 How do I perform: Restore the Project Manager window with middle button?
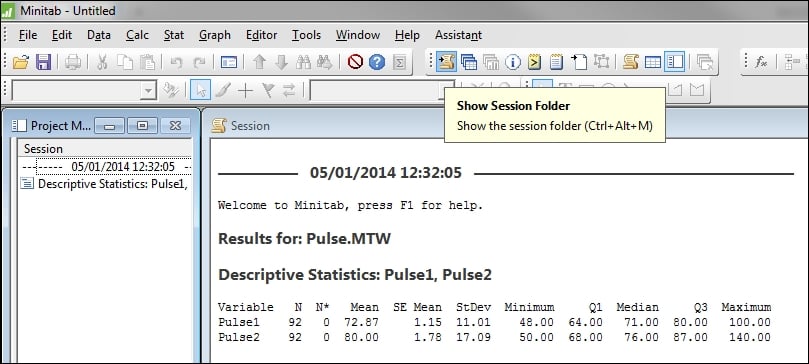click(x=142, y=125)
